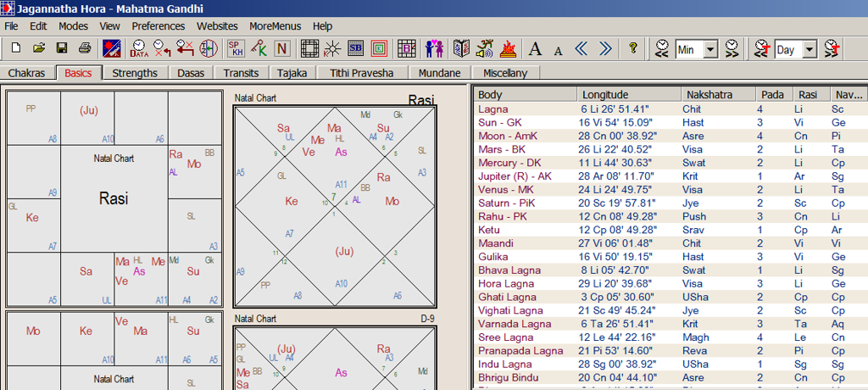Open the File menu
Image resolution: width=868 pixels, height=390 pixels.
tap(11, 26)
